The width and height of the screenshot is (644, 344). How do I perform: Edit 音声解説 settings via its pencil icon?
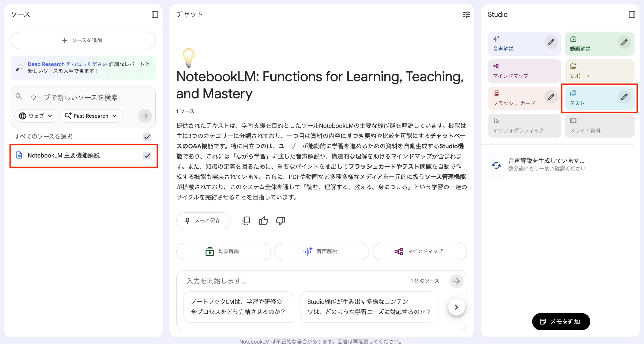(551, 42)
